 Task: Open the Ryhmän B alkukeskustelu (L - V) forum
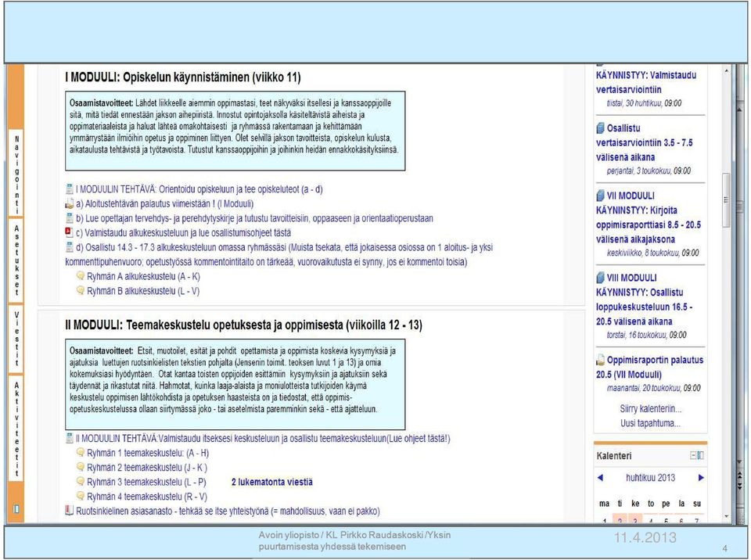143,291
